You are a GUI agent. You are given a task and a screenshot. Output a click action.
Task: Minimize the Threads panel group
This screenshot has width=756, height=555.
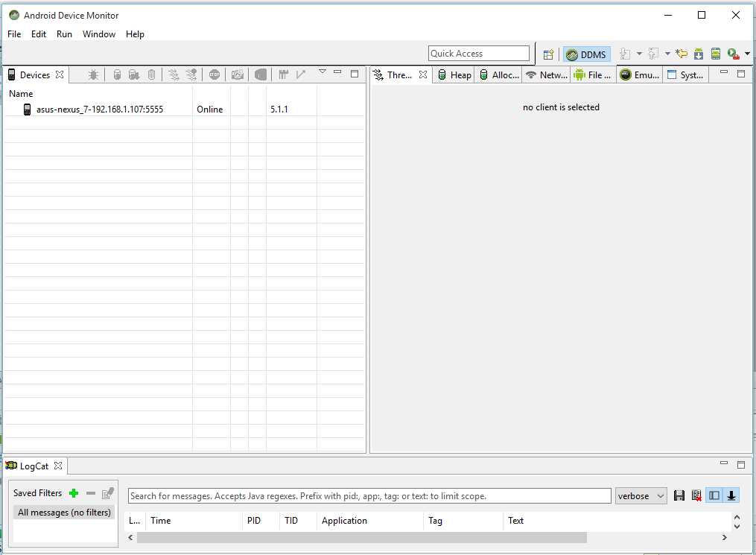tap(724, 72)
